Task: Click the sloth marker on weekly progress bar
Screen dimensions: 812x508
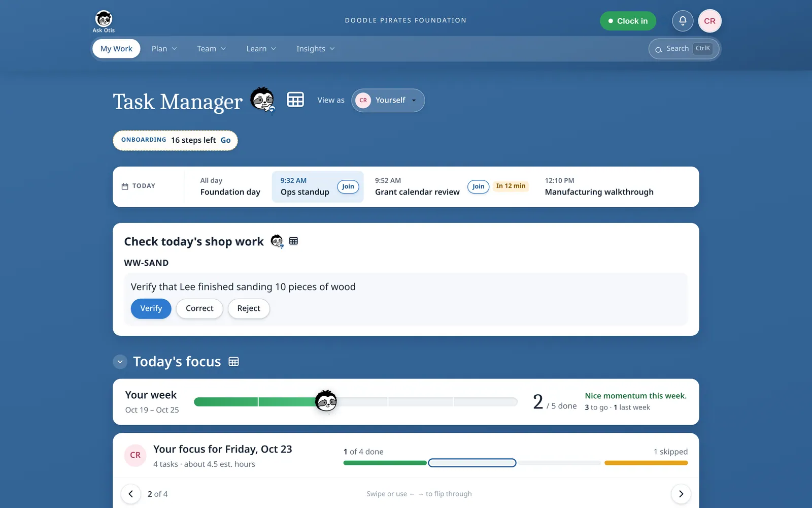Action: point(326,401)
